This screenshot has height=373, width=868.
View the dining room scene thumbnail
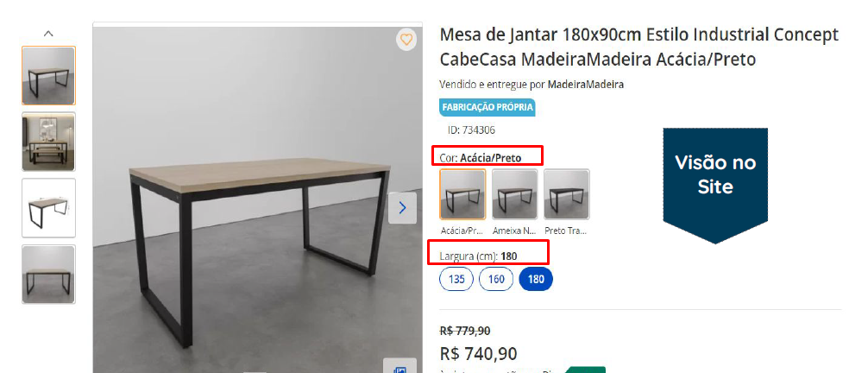[48, 142]
